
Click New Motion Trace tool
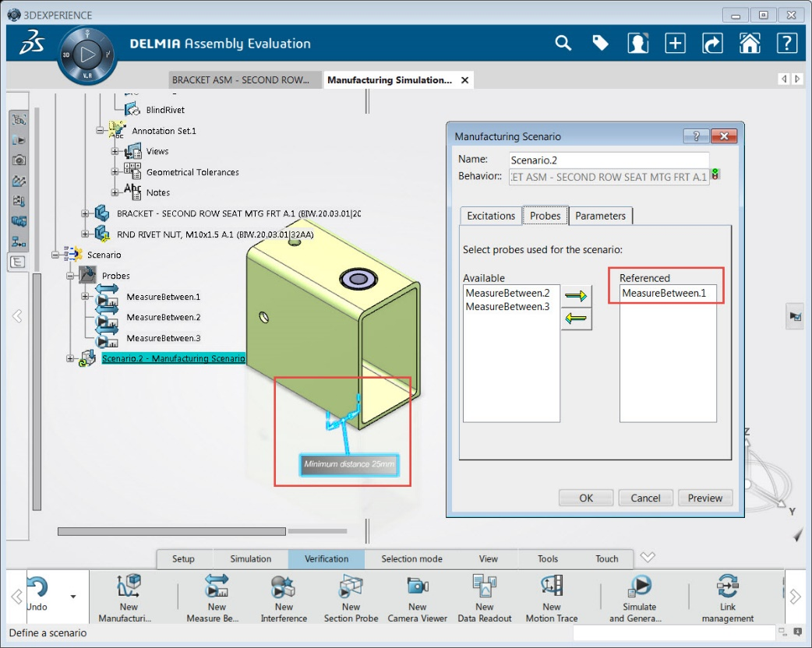coord(552,597)
